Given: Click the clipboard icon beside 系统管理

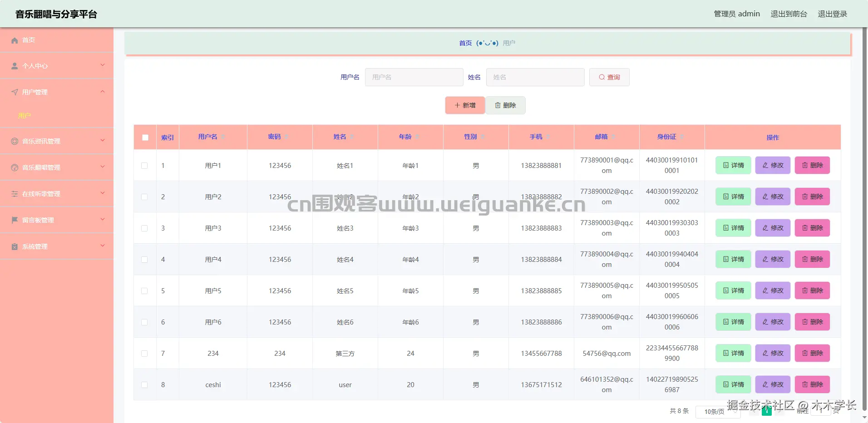Looking at the screenshot, I should 15,246.
